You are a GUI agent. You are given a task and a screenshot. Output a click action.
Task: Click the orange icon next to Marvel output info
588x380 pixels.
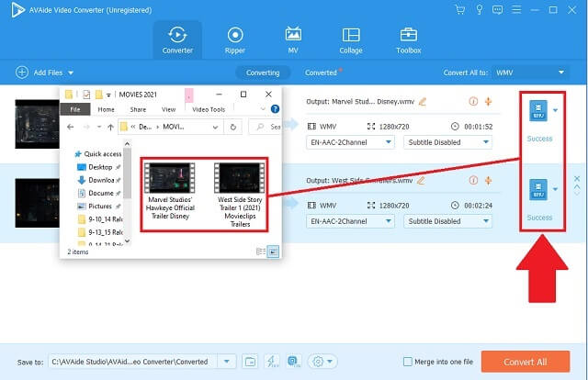(488, 101)
